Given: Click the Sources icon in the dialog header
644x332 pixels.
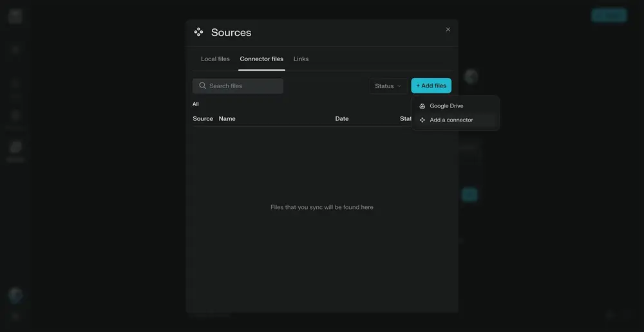Looking at the screenshot, I should (x=198, y=32).
